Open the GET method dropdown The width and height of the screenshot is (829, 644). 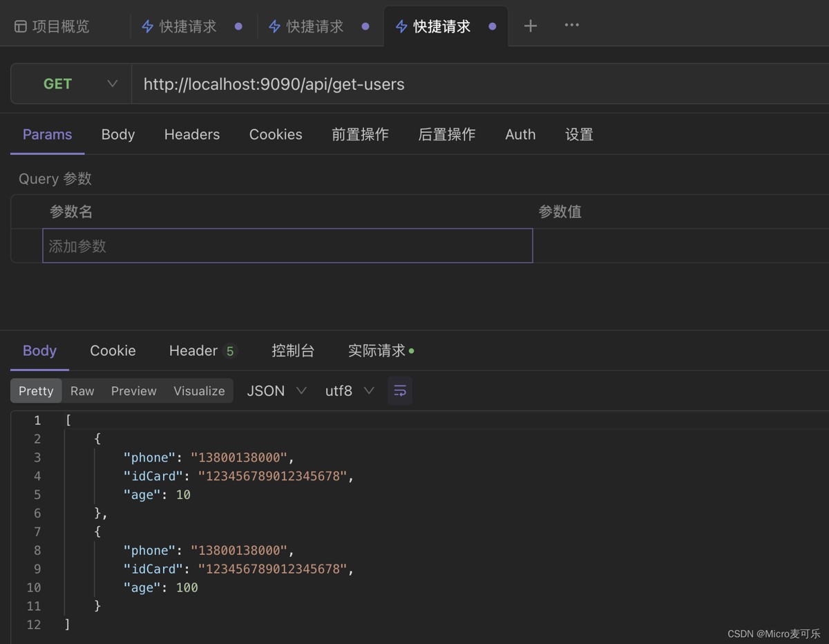pos(71,84)
